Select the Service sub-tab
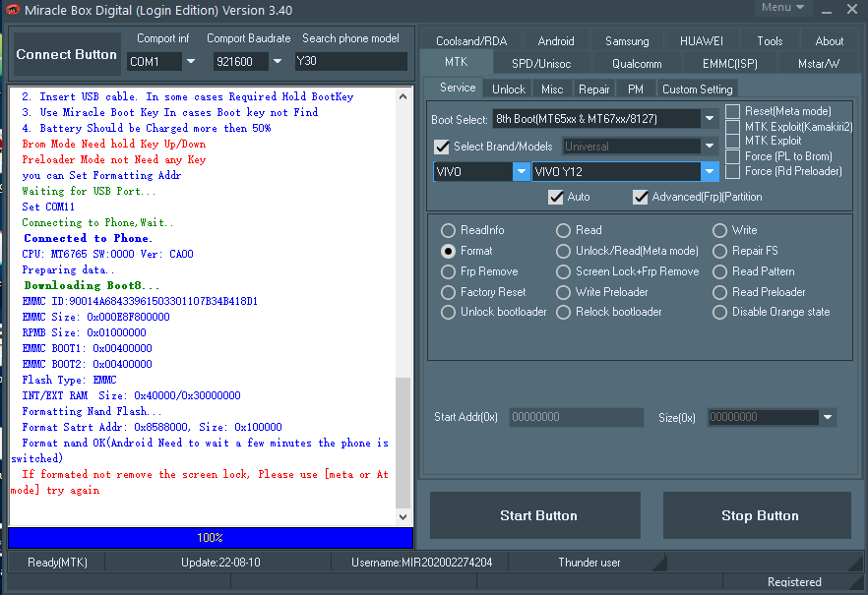 [458, 88]
